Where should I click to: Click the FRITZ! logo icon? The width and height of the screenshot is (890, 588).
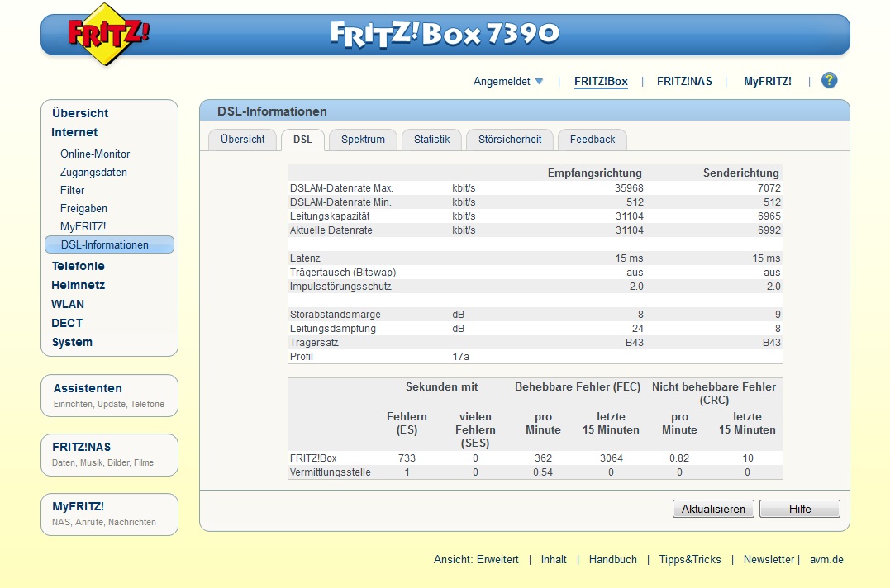(108, 34)
